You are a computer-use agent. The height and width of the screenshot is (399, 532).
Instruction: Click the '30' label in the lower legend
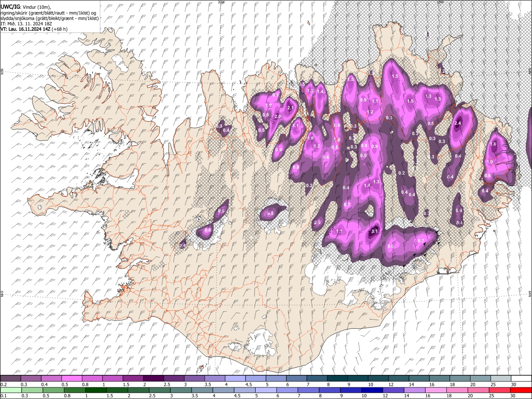(514, 396)
